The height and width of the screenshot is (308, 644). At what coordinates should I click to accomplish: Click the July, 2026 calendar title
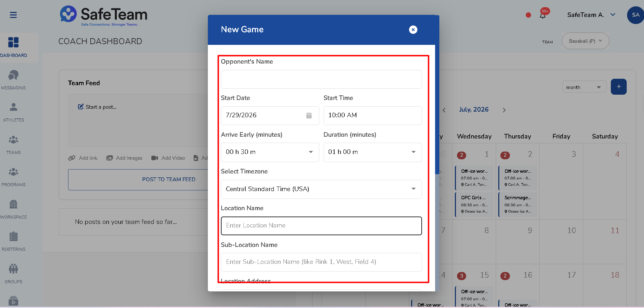coord(474,109)
